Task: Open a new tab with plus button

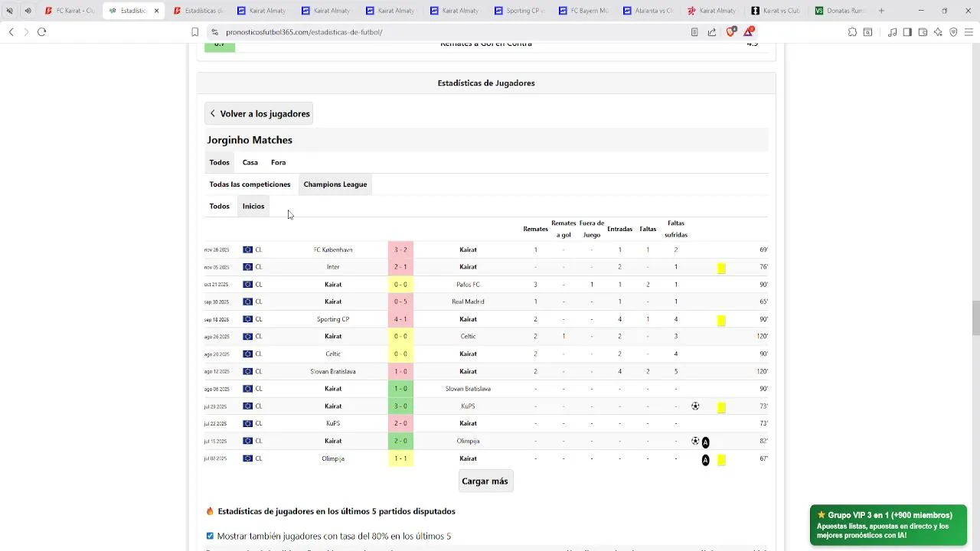Action: (881, 11)
